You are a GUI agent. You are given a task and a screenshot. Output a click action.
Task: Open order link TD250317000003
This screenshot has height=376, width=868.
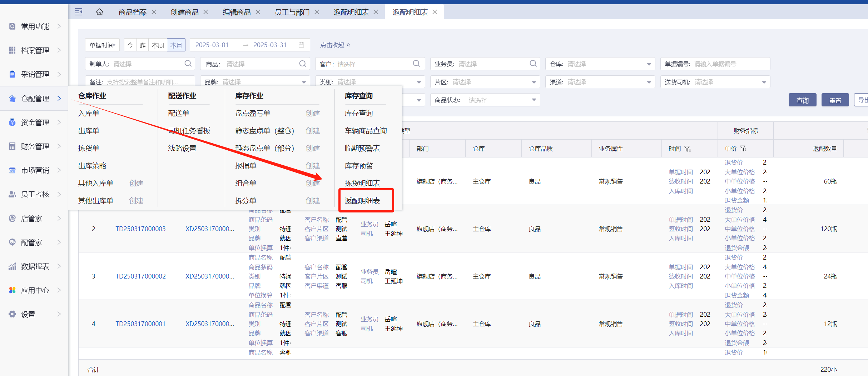tap(140, 229)
